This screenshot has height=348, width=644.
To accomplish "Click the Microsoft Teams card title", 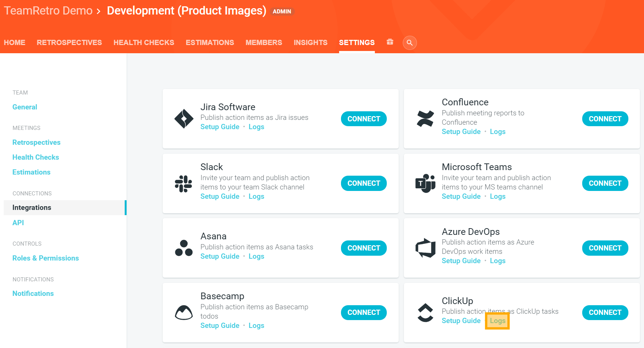I will (477, 167).
